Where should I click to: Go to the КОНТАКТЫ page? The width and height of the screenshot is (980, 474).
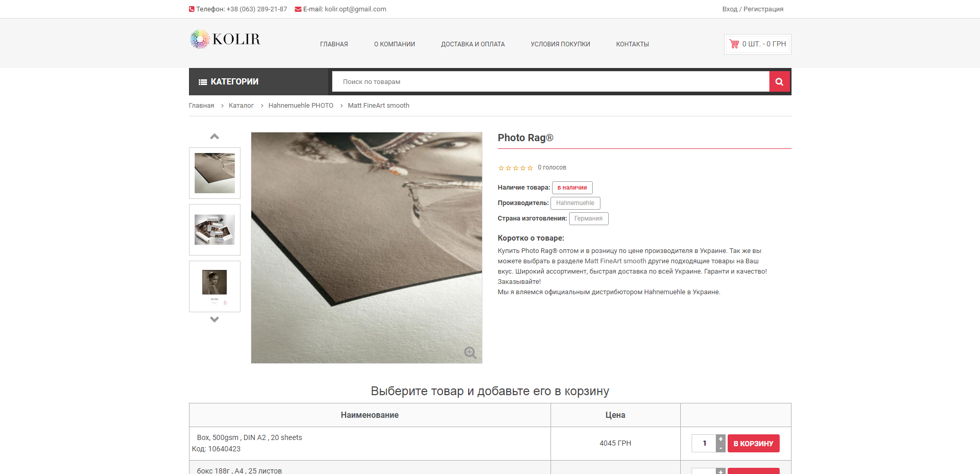coord(632,44)
